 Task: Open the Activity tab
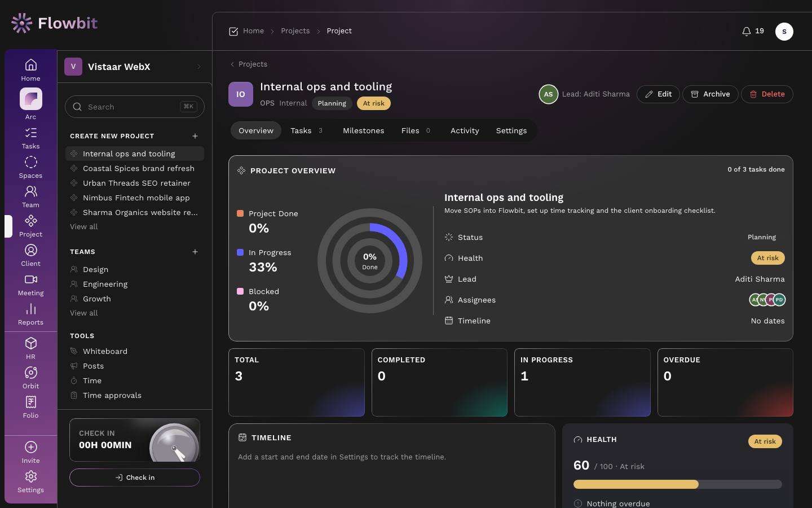pyautogui.click(x=465, y=130)
